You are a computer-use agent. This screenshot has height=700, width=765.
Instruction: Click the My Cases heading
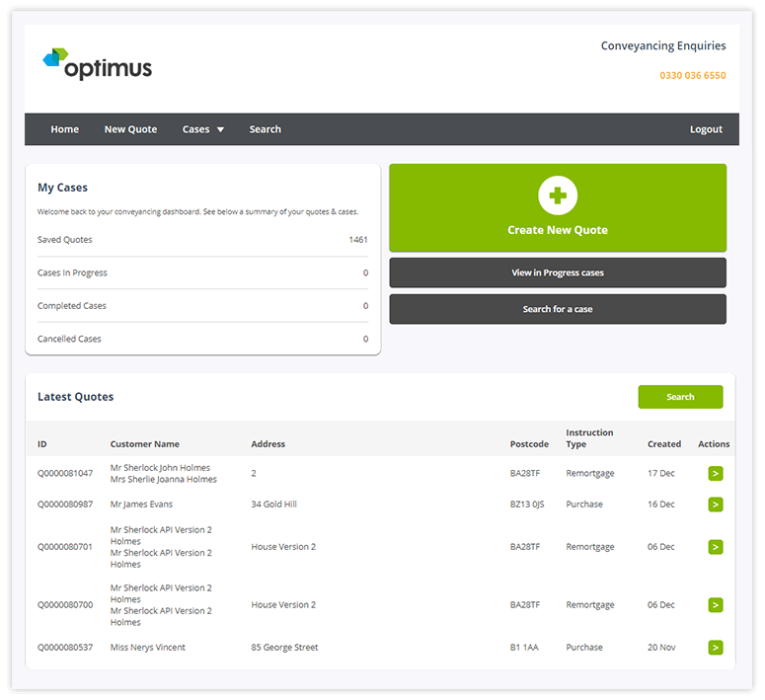[x=62, y=188]
